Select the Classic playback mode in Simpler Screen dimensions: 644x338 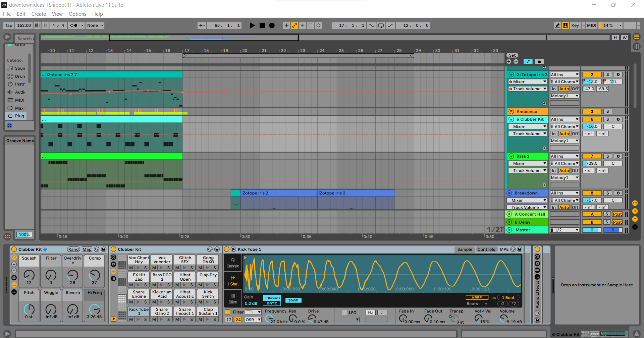click(x=233, y=263)
